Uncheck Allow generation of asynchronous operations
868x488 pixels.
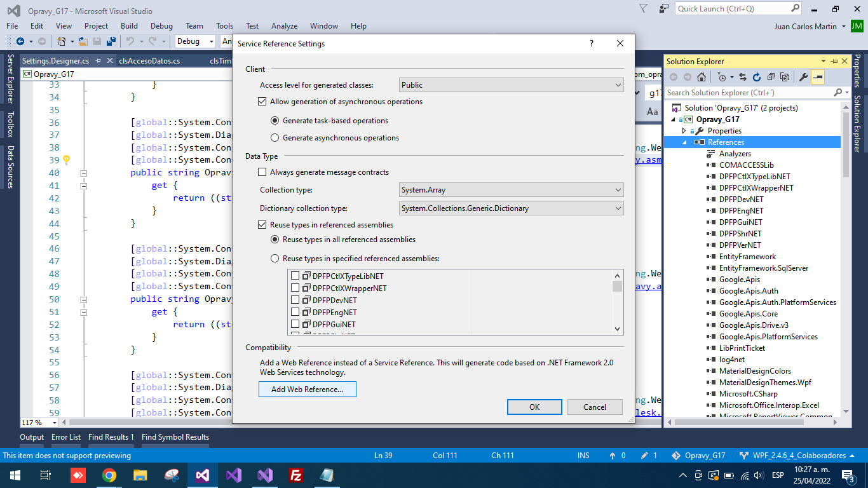coord(262,102)
